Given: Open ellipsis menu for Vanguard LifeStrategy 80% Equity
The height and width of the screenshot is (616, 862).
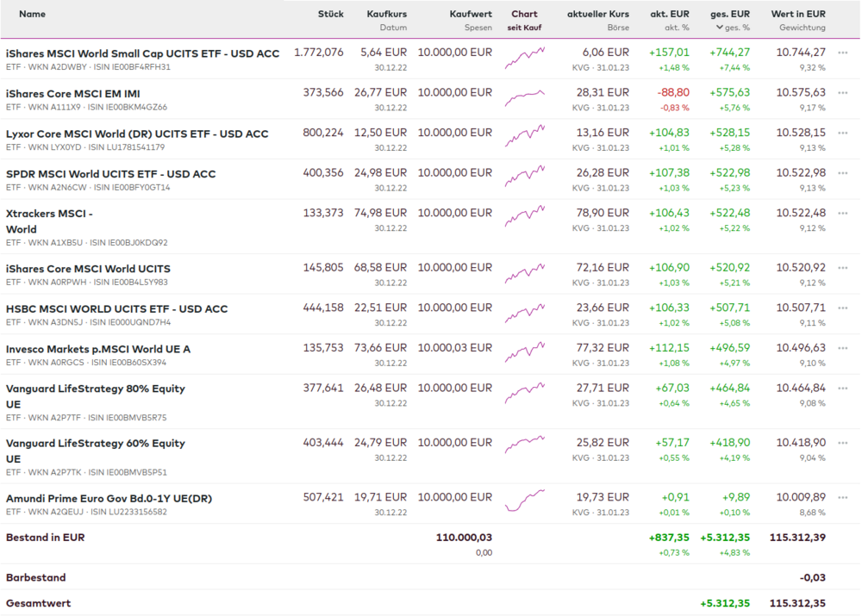Looking at the screenshot, I should [842, 389].
